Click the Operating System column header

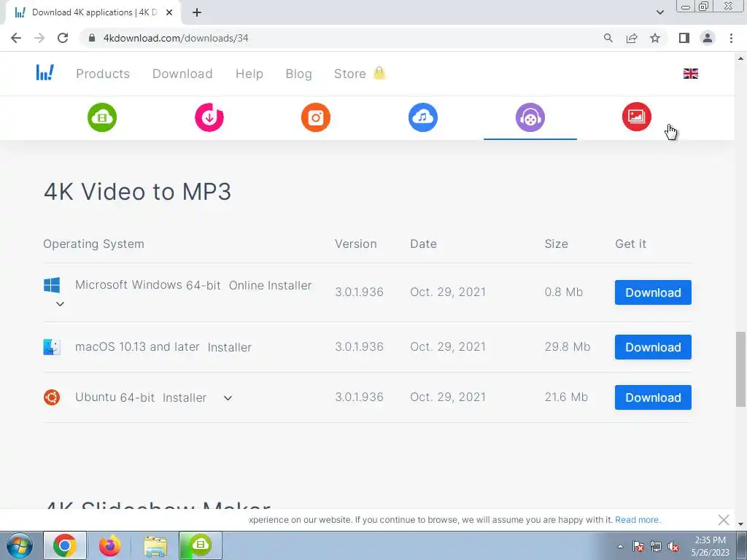pyautogui.click(x=94, y=244)
